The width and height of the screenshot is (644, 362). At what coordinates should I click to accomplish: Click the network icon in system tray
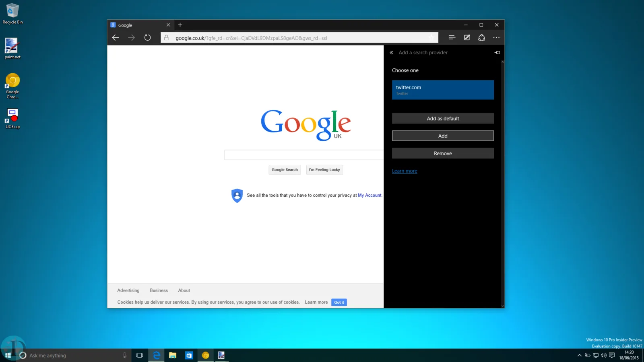pyautogui.click(x=596, y=355)
